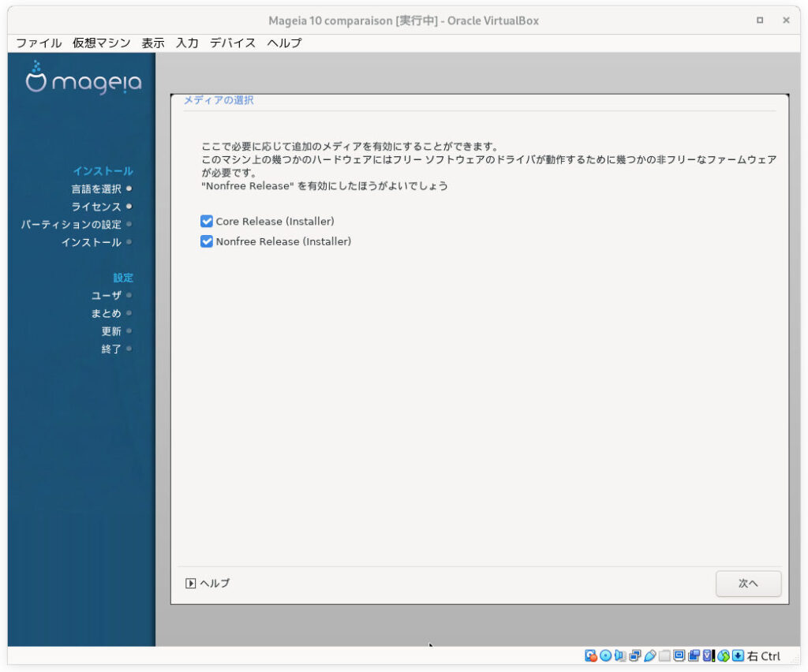Click the optical disc status icon
The width and height of the screenshot is (808, 672).
[605, 655]
